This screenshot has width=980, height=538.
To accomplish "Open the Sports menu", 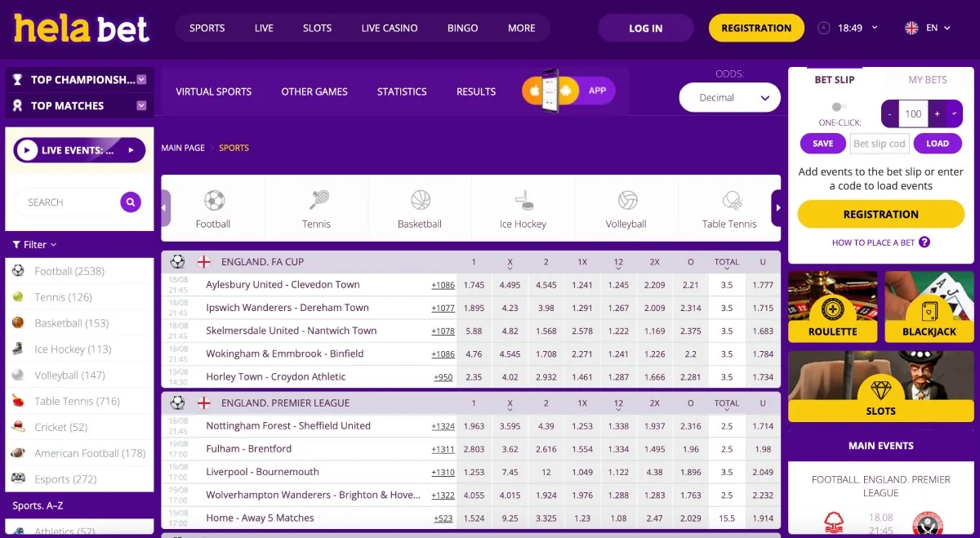I will tap(207, 28).
